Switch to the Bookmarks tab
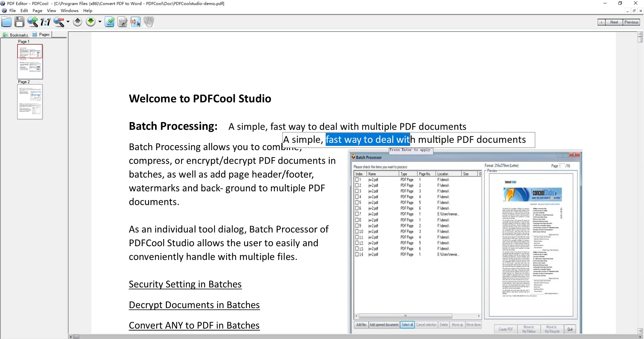Viewport: 644px width, 339px height. click(x=15, y=35)
